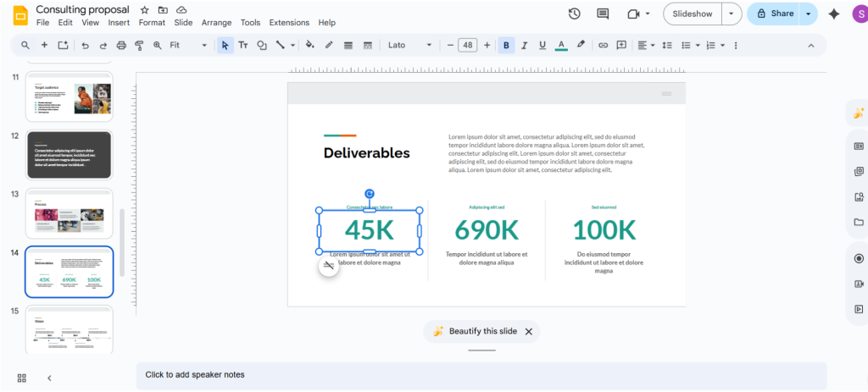
Task: Click the fill color paint bucket
Action: coord(309,45)
